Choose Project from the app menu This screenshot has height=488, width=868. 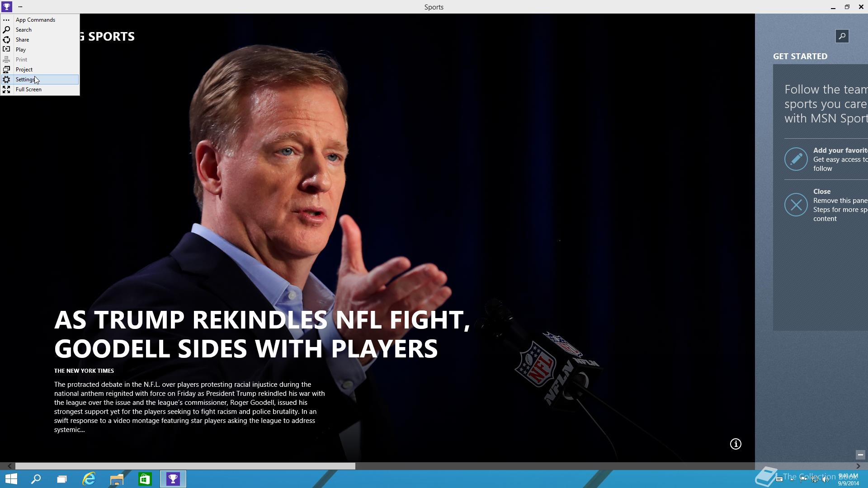click(40, 70)
